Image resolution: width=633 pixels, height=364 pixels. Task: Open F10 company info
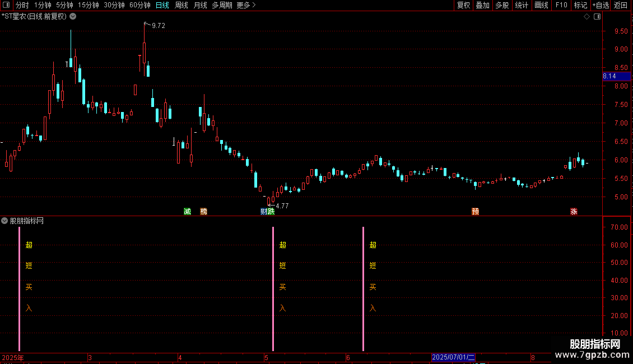561,5
